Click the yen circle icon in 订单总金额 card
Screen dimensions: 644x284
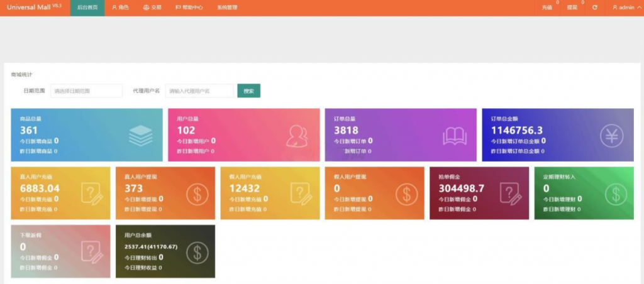coord(611,136)
